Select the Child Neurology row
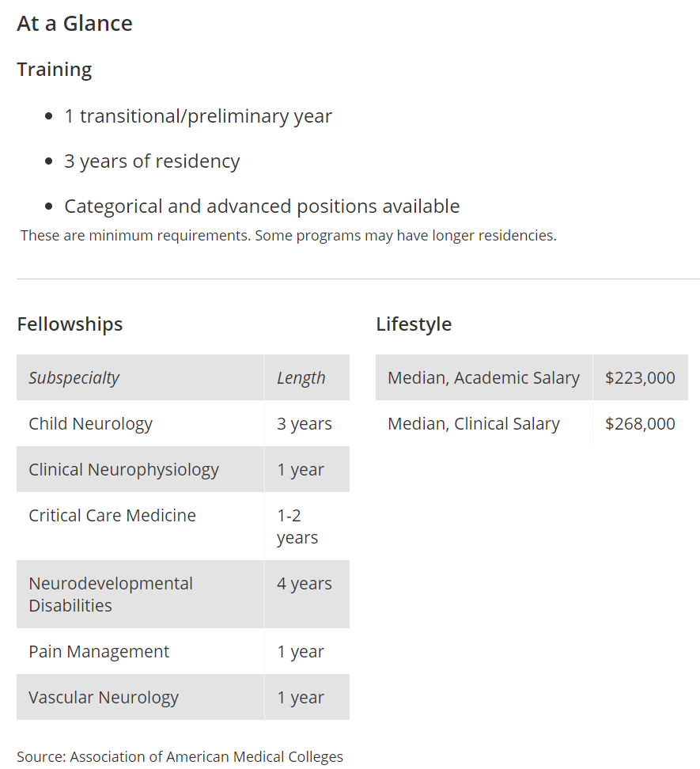This screenshot has width=700, height=769. pos(183,423)
